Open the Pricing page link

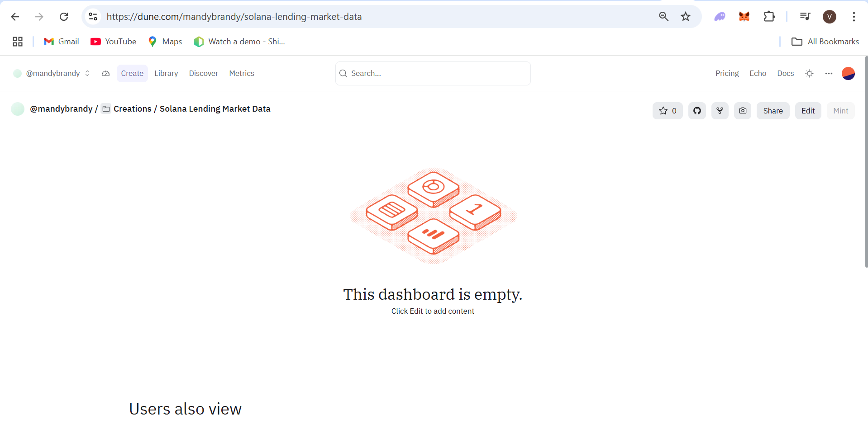click(x=727, y=73)
